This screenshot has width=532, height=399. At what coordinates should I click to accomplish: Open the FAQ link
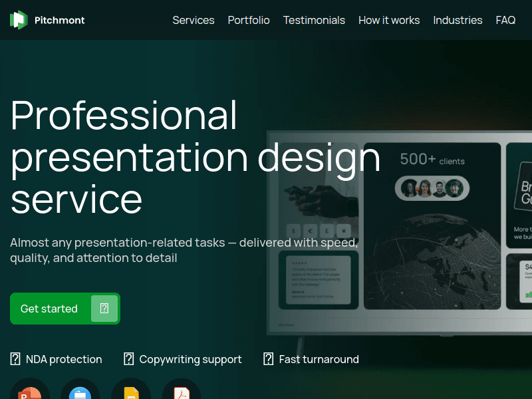coord(505,20)
